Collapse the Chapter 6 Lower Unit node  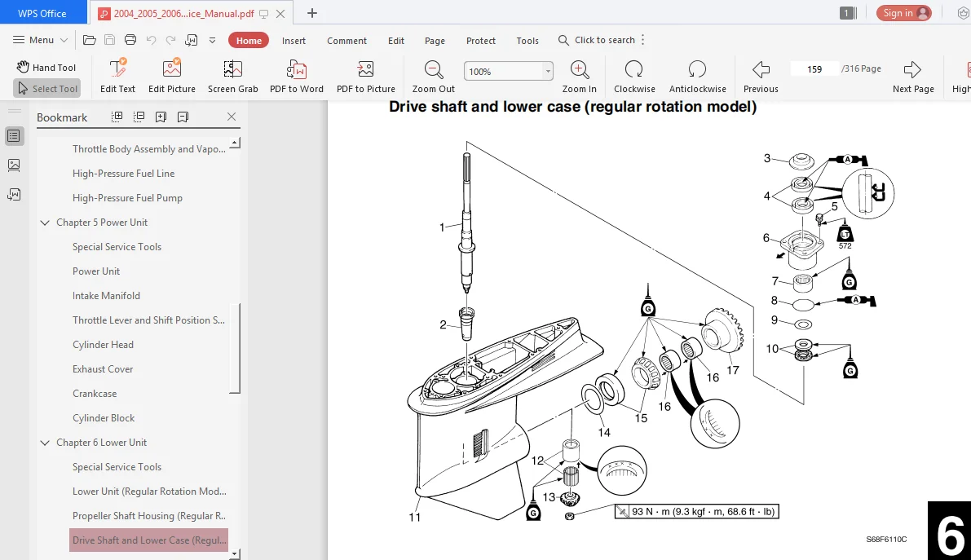coord(45,443)
